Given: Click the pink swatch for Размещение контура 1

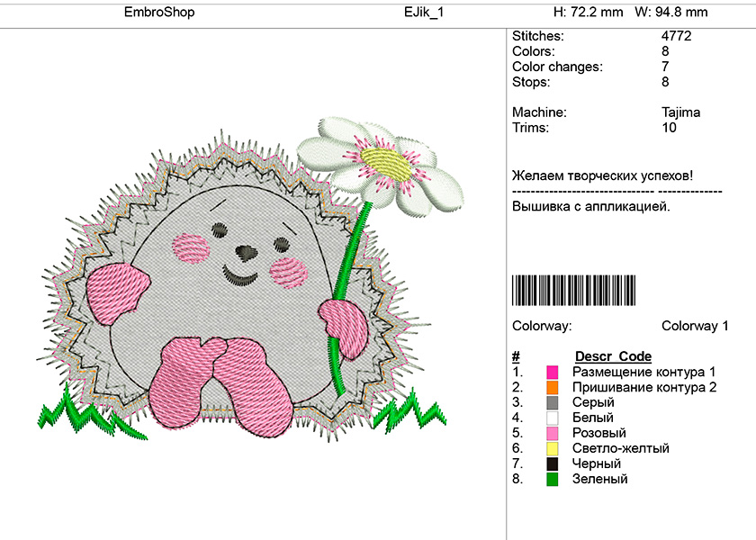Looking at the screenshot, I should [553, 372].
